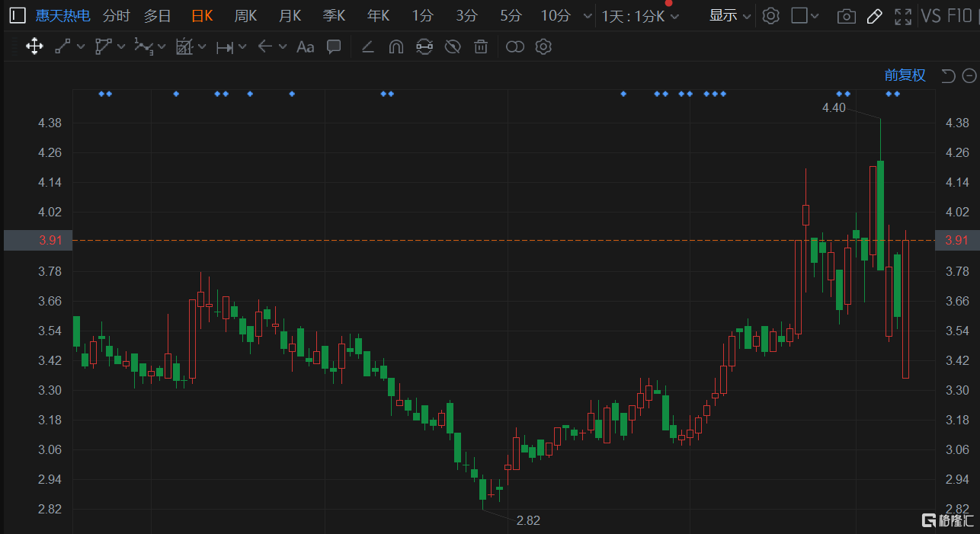The height and width of the screenshot is (534, 980).
Task: Switch to 年K tab
Action: coord(378,15)
